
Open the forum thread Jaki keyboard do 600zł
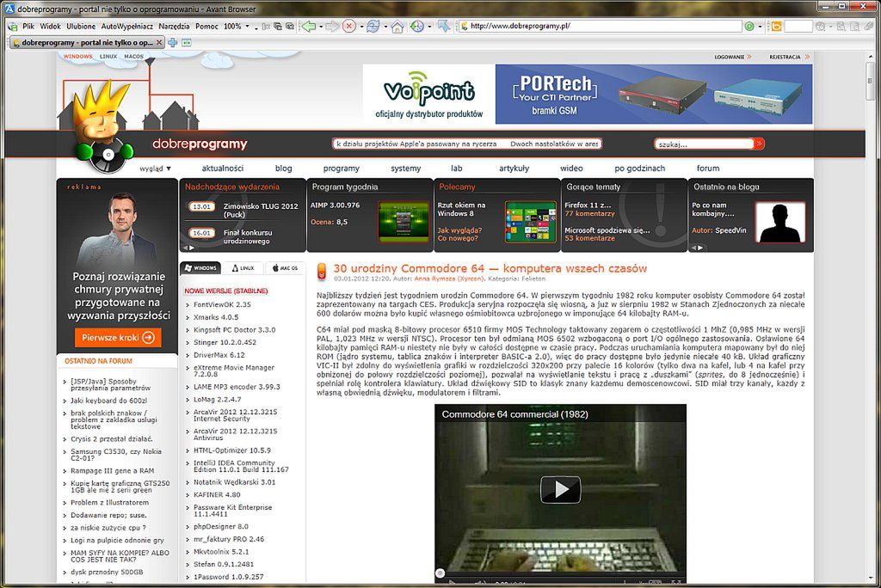pyautogui.click(x=108, y=401)
